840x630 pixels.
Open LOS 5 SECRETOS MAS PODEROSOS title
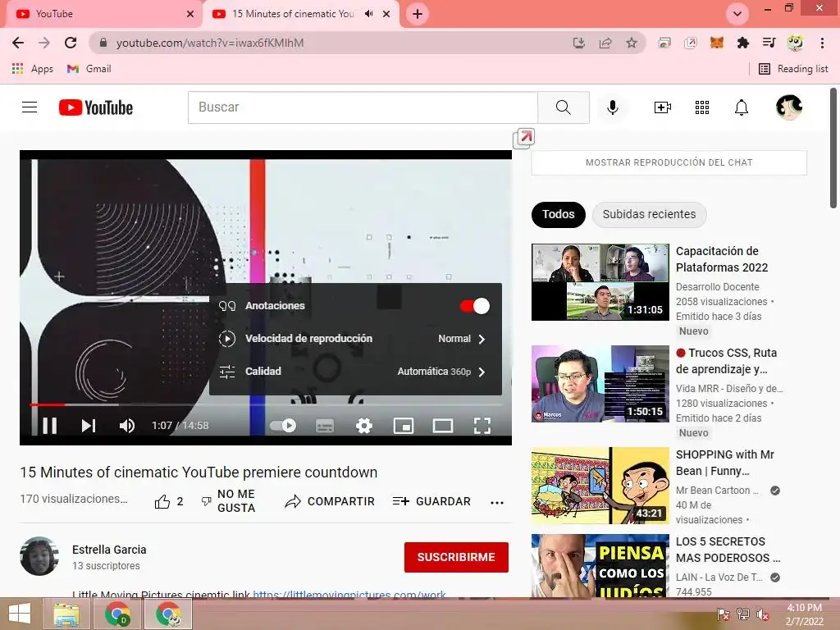728,550
